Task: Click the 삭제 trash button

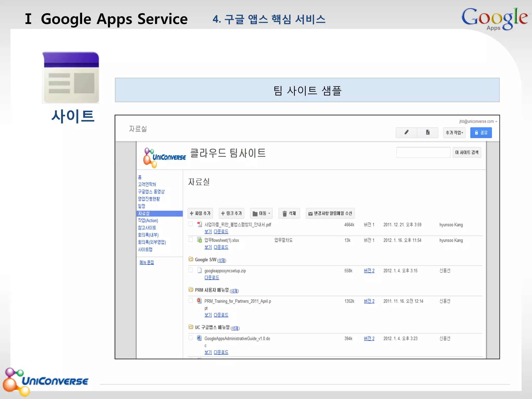Action: coord(289,213)
